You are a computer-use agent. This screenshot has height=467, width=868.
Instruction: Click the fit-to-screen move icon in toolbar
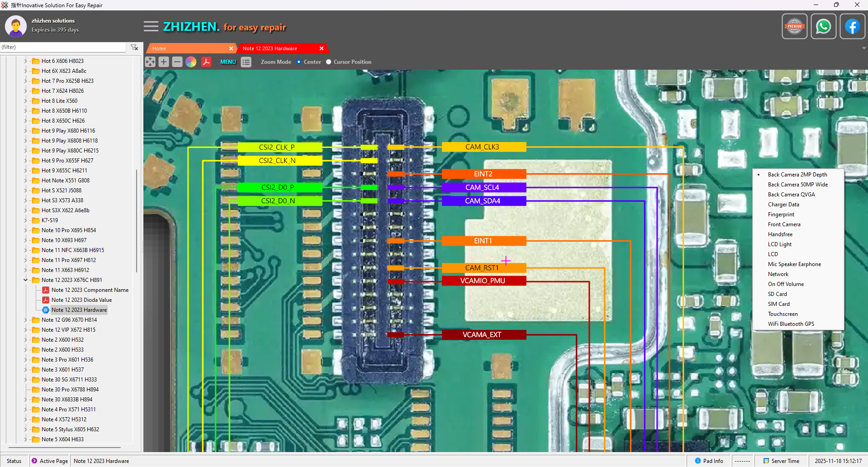[150, 62]
